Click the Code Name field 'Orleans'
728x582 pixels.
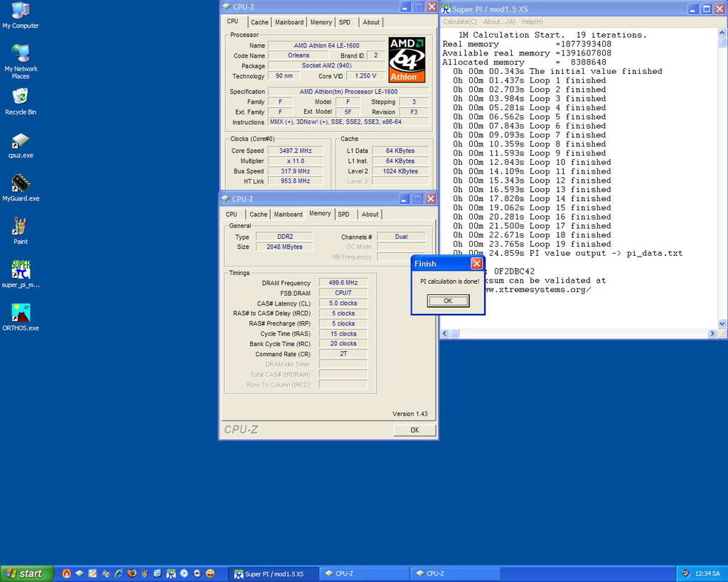[x=298, y=55]
